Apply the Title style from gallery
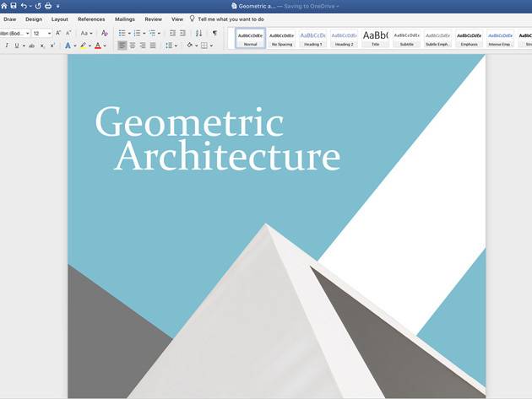The image size is (532, 399). point(376,38)
